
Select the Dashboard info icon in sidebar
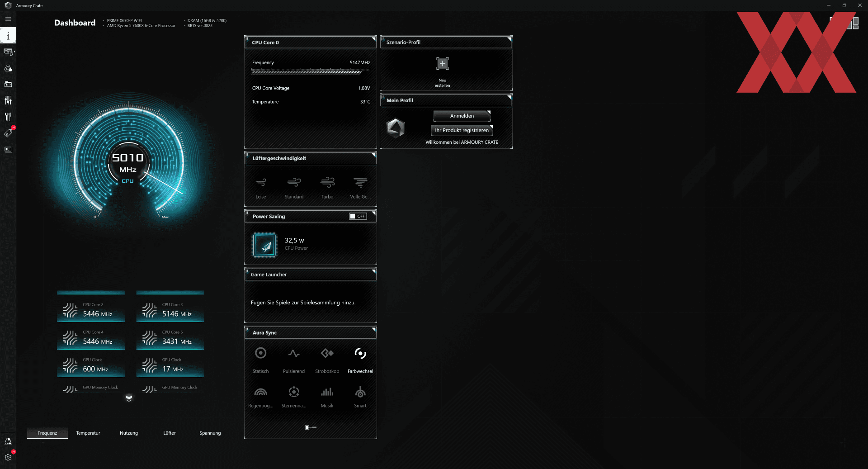click(x=8, y=35)
